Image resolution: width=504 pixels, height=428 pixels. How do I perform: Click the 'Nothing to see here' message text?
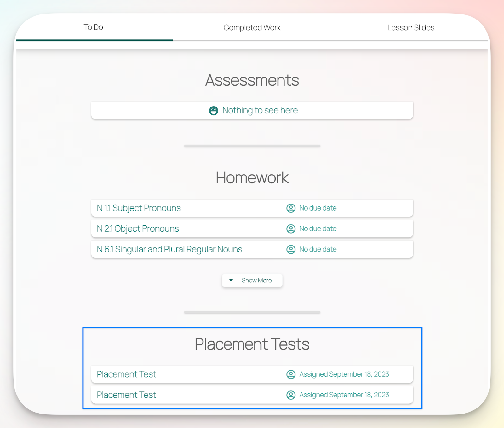[260, 110]
